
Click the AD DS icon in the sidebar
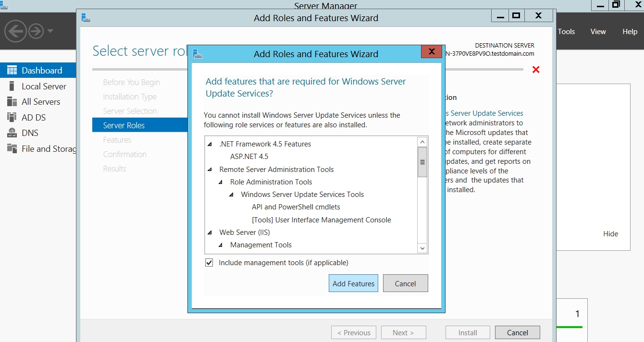click(12, 117)
